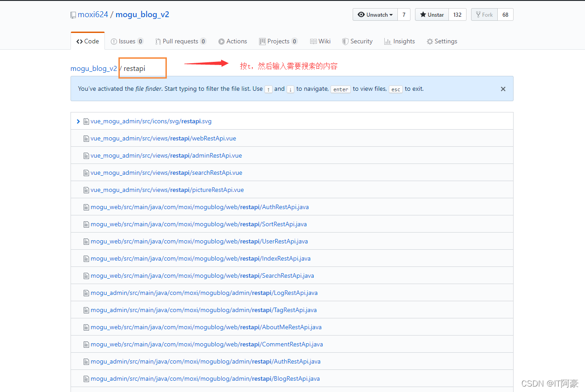The height and width of the screenshot is (392, 585).
Task: Open mogu_admin AuthRestApi.java file
Action: point(206,361)
